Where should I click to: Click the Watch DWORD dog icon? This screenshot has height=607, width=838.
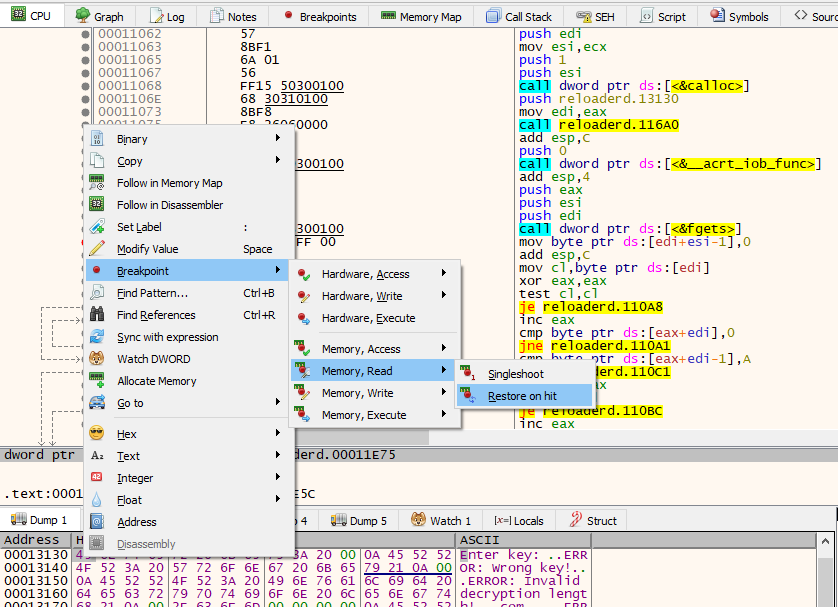[97, 359]
